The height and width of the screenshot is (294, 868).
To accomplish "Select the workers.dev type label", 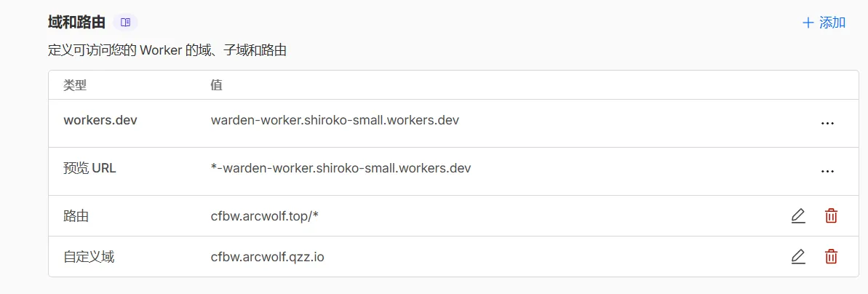I will 100,120.
